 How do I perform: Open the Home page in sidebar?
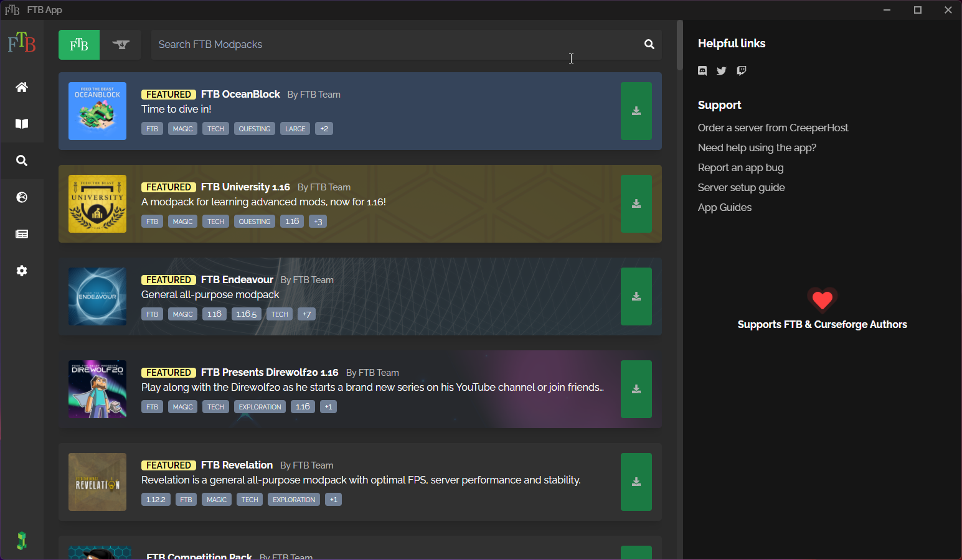(x=22, y=87)
